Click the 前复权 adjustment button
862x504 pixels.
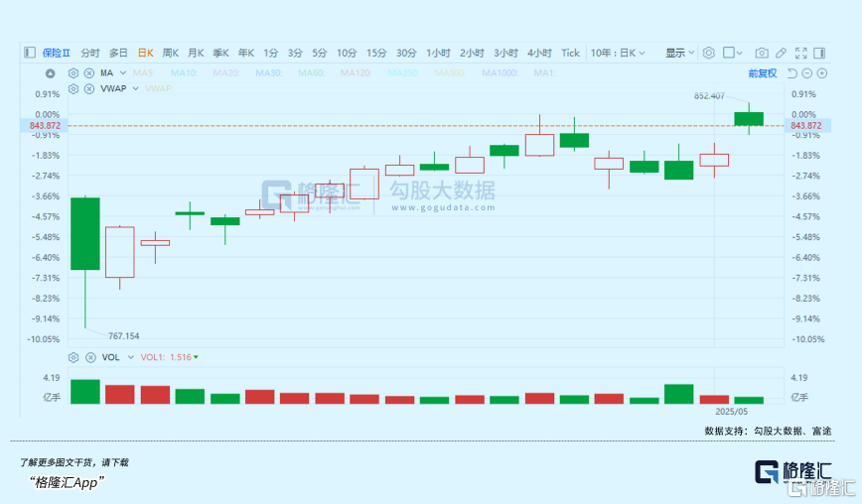(x=763, y=73)
